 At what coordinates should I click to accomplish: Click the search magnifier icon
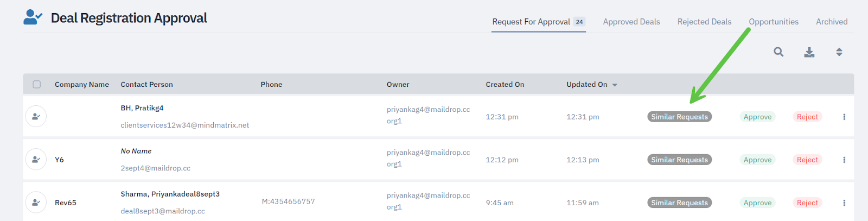coord(778,52)
